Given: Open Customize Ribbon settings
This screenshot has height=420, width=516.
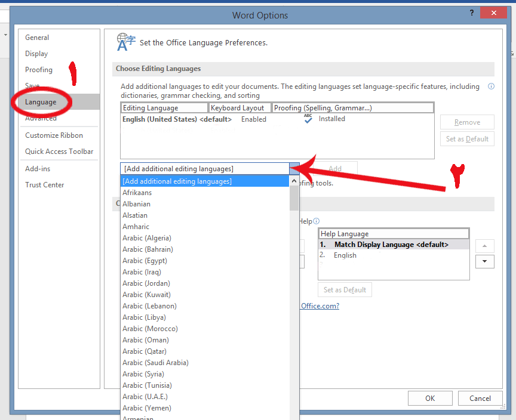Looking at the screenshot, I should [x=54, y=135].
